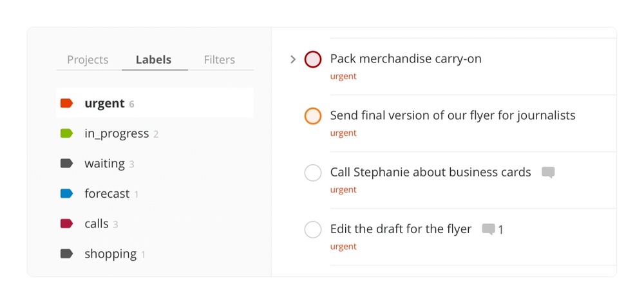
Task: Tick the Edit the draft for the flyer checkbox
Action: (312, 229)
